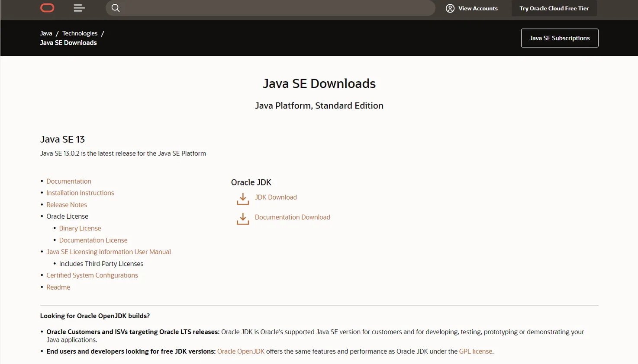
Task: Go to Technologies breadcrumb link
Action: tap(80, 33)
